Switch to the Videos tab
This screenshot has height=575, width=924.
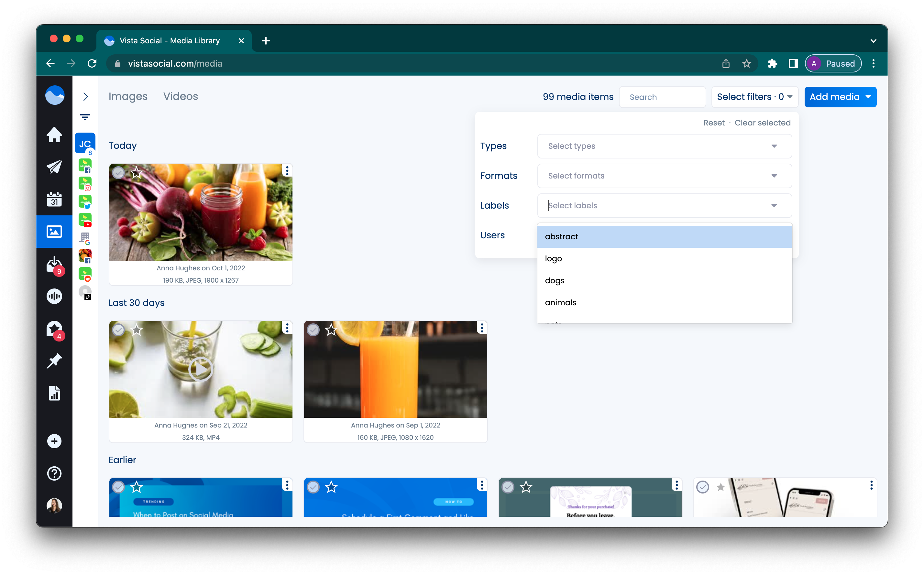point(181,97)
